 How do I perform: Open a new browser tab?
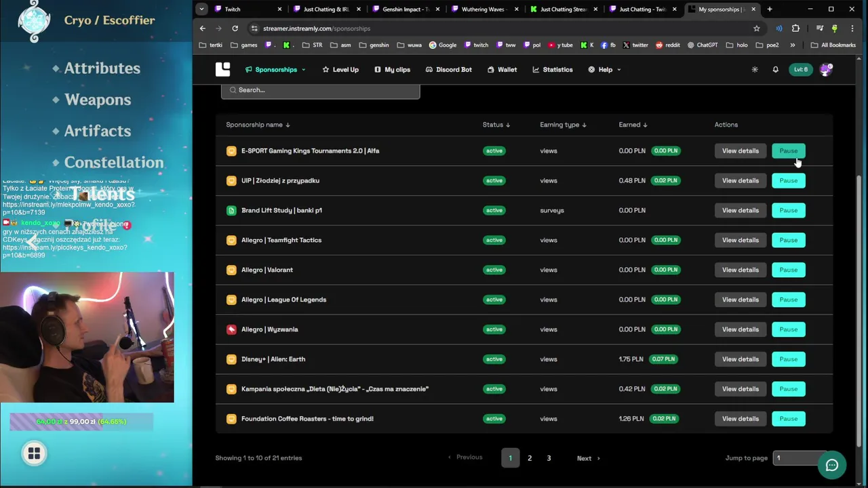point(770,9)
